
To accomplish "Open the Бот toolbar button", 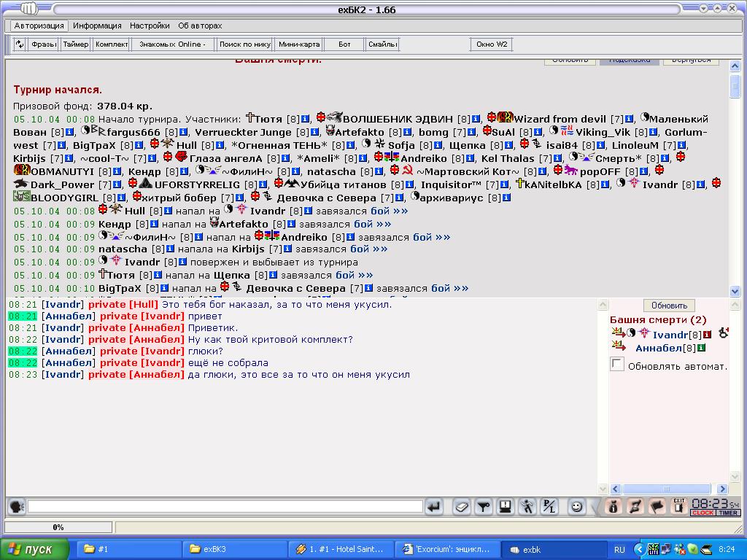I will click(344, 44).
